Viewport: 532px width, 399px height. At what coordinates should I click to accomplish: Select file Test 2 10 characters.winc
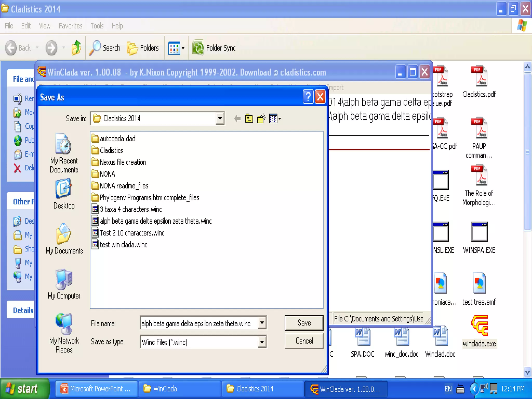pyautogui.click(x=132, y=233)
